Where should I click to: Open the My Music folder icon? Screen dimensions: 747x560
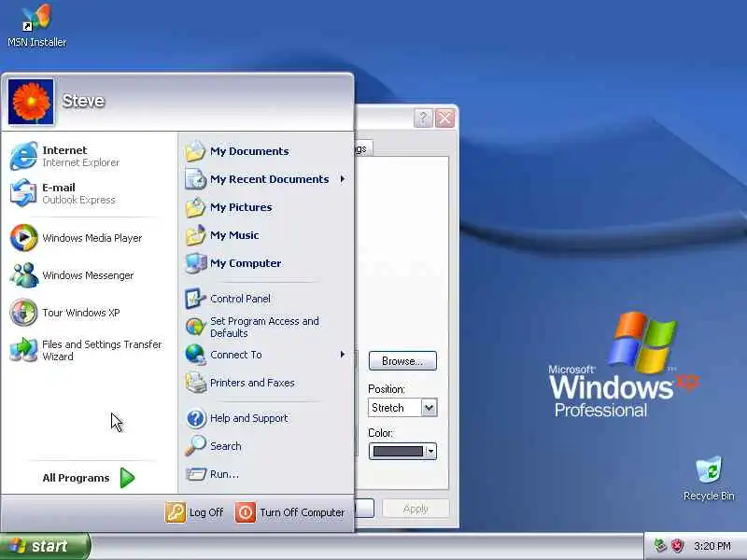click(x=195, y=235)
